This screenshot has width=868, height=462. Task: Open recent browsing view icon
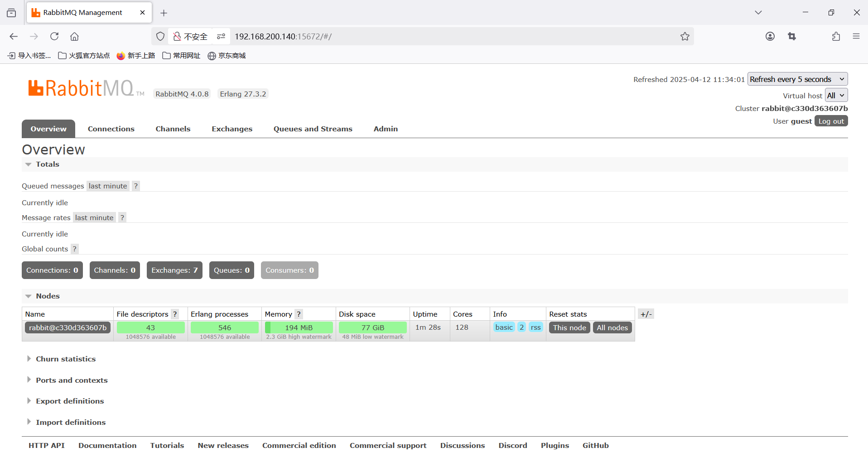11,13
